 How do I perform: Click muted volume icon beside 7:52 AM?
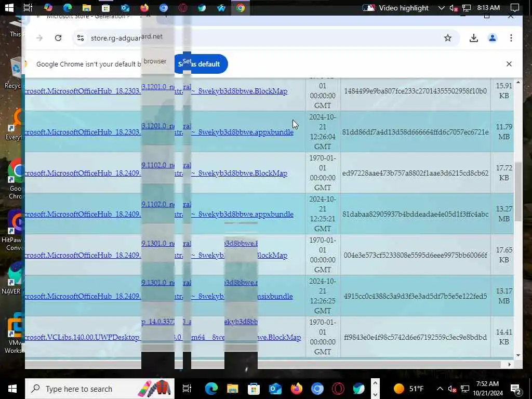click(452, 389)
